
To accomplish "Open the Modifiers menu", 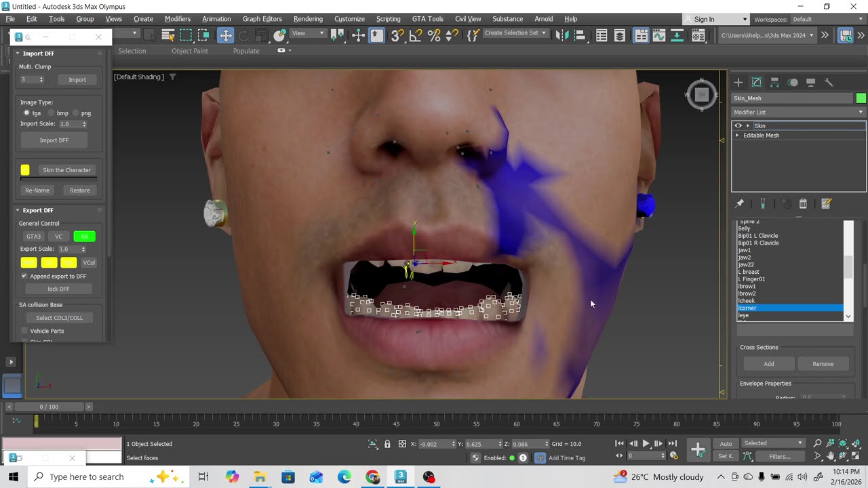I will point(178,19).
